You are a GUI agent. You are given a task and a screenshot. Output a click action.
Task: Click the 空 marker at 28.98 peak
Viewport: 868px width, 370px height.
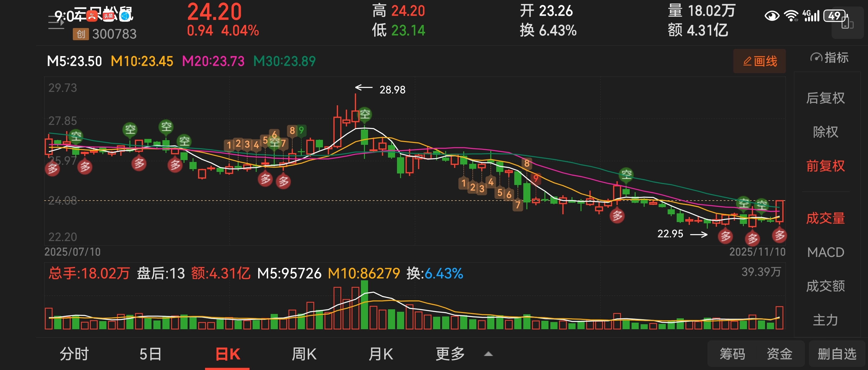(365, 114)
